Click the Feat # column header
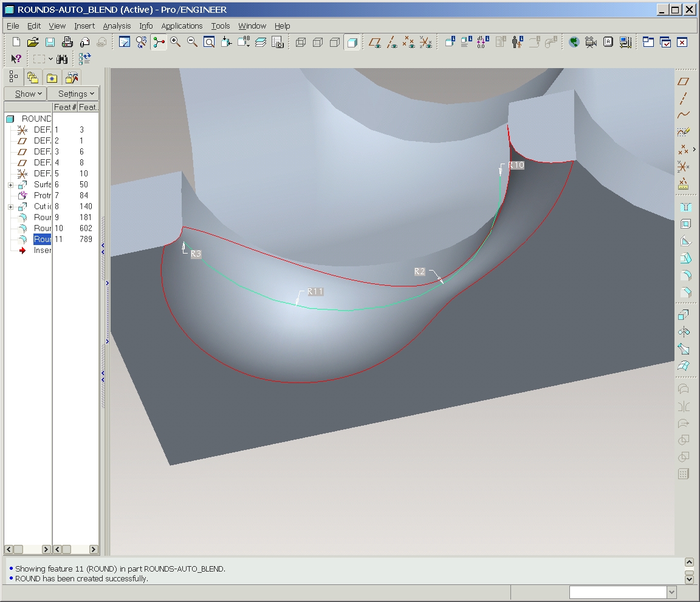The width and height of the screenshot is (700, 602). (64, 107)
